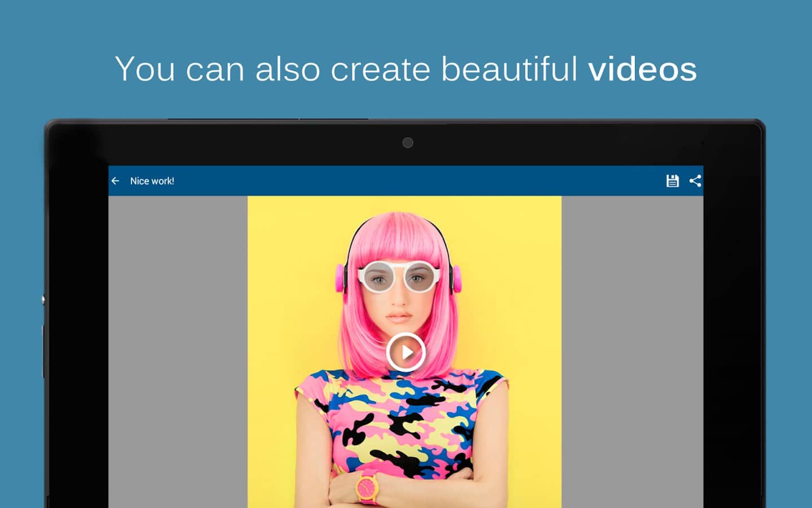Click the tablet's black bezel beside the camera
Image resolution: width=812 pixels, height=508 pixels.
tap(507, 143)
